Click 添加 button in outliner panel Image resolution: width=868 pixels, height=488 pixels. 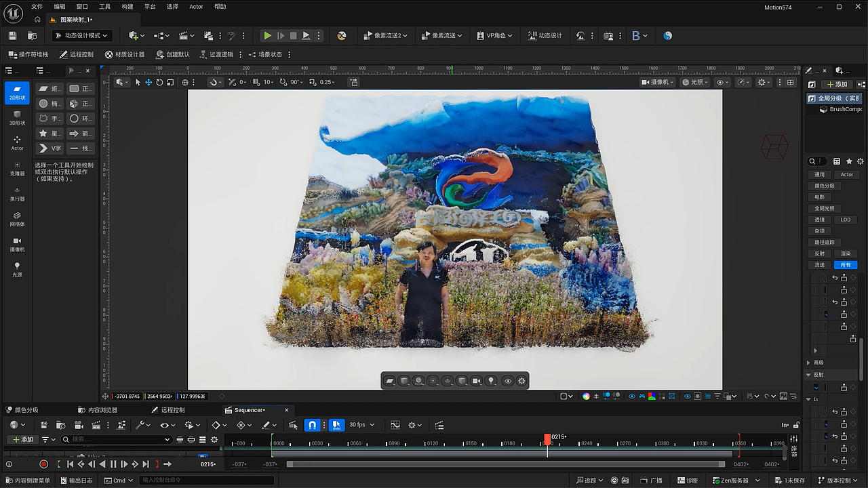pos(837,84)
